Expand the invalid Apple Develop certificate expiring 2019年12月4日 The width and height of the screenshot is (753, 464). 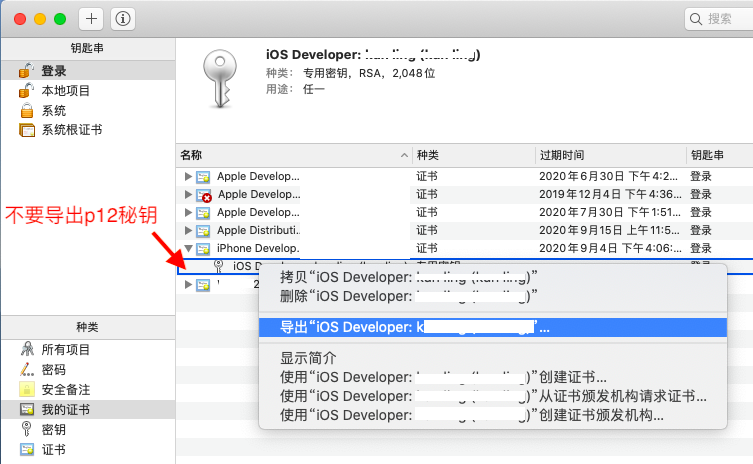click(x=188, y=194)
